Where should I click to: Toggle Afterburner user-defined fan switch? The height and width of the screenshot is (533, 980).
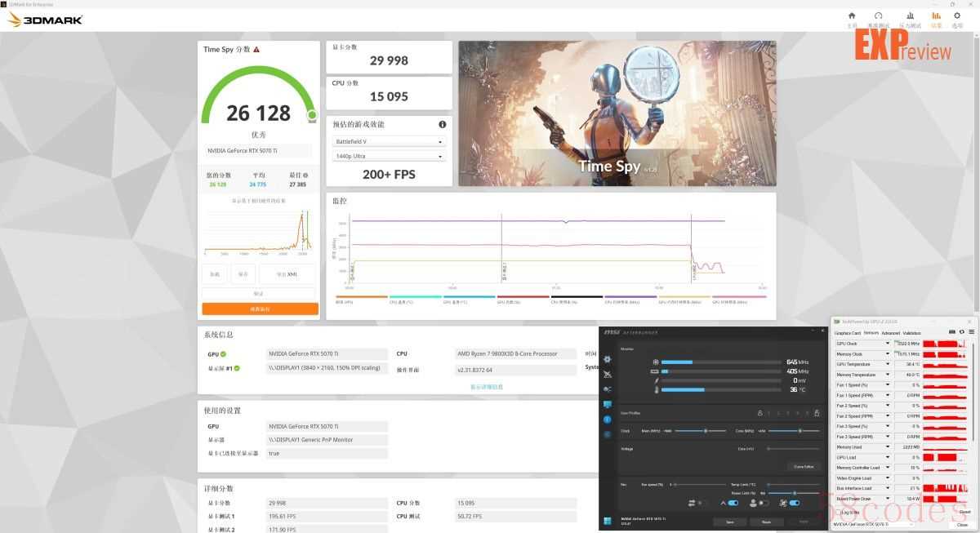764,503
